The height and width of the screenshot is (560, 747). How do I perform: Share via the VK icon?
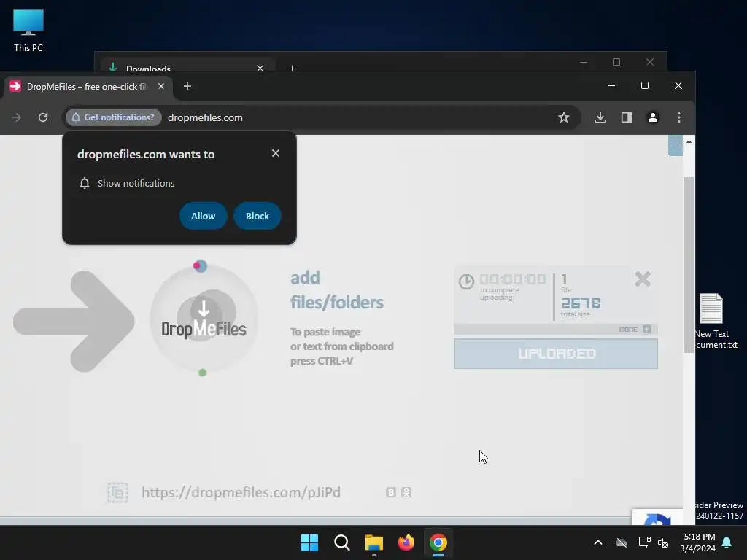coord(391,492)
